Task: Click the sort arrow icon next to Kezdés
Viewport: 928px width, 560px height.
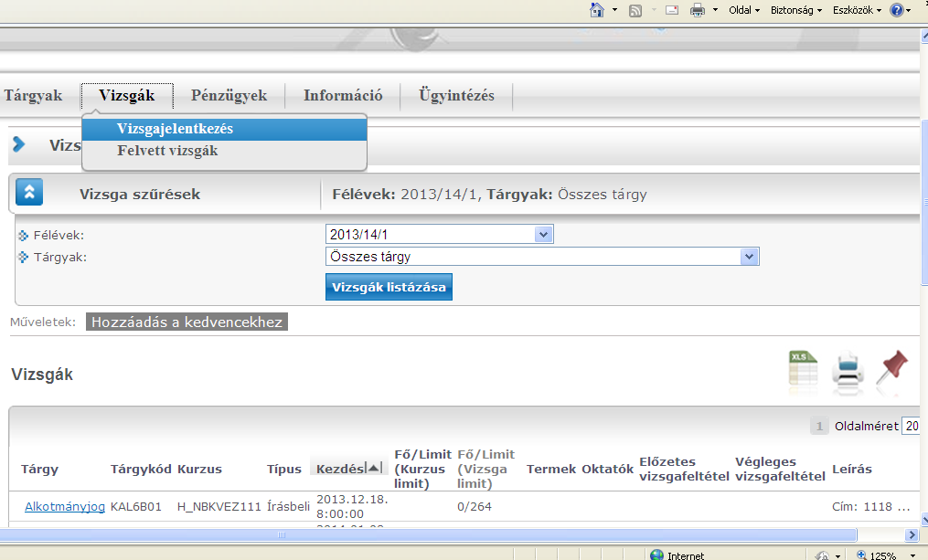Action: click(373, 469)
